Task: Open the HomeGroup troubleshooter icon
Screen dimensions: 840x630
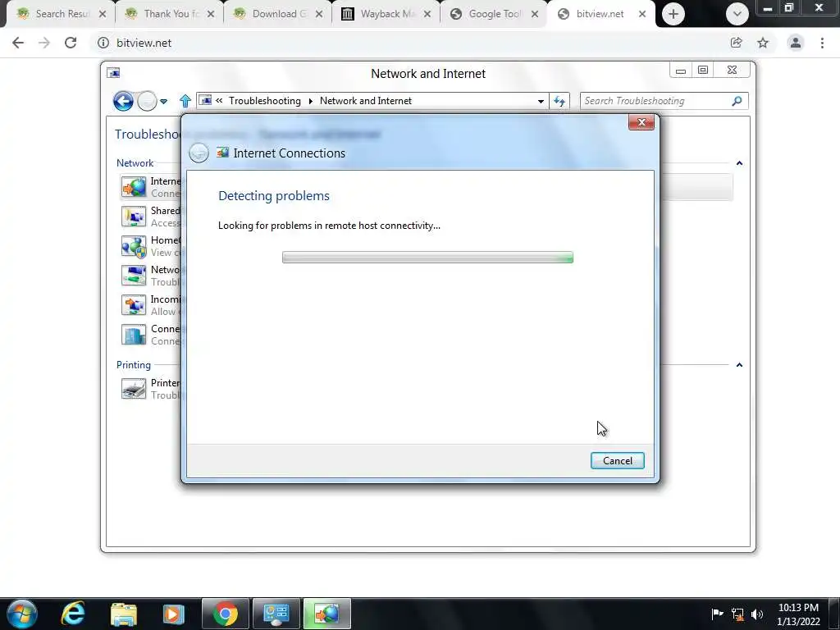Action: [x=134, y=246]
